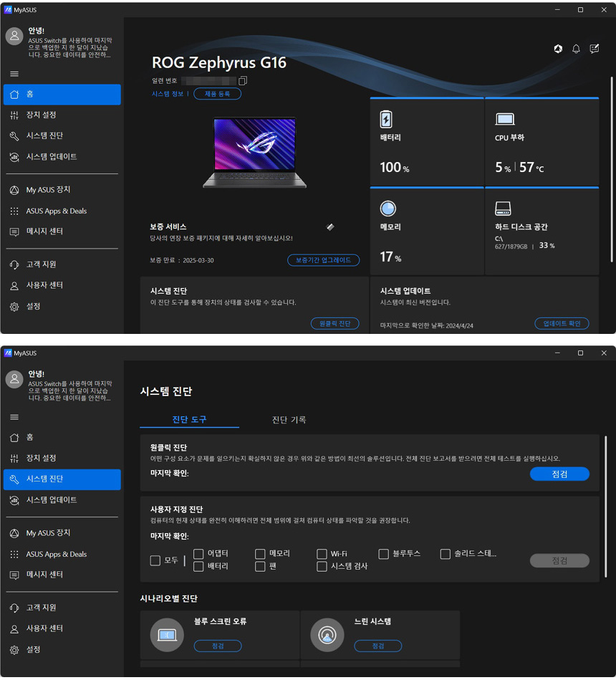The width and height of the screenshot is (616, 680).
Task: Click the 보증기간 업그레이드 button
Action: tap(323, 260)
